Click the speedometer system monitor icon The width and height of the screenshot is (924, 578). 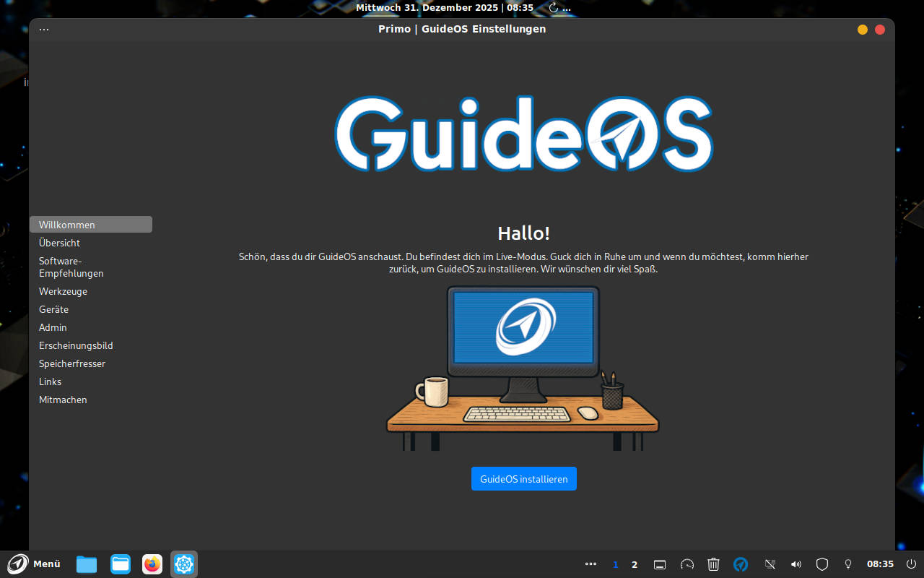tap(687, 564)
